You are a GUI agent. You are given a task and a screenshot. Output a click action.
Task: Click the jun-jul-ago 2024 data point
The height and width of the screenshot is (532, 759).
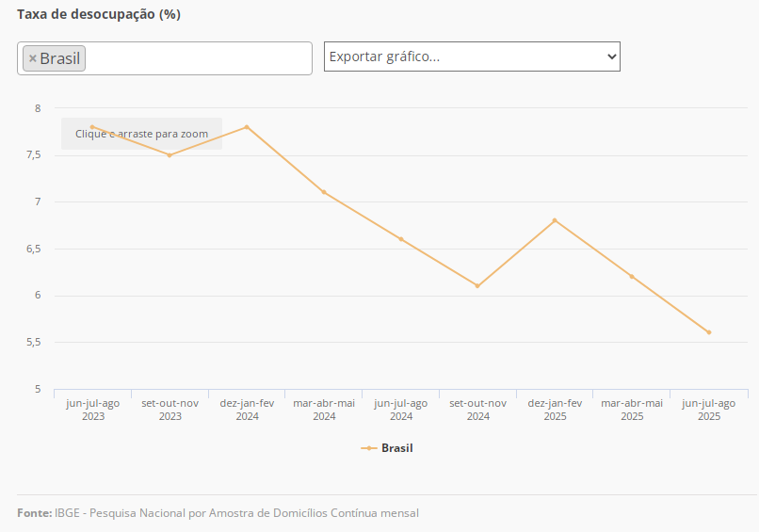tap(401, 239)
